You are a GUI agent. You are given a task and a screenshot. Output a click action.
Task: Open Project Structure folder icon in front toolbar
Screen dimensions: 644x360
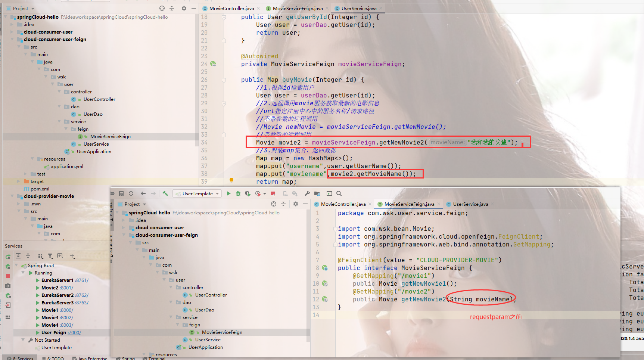[x=317, y=193]
